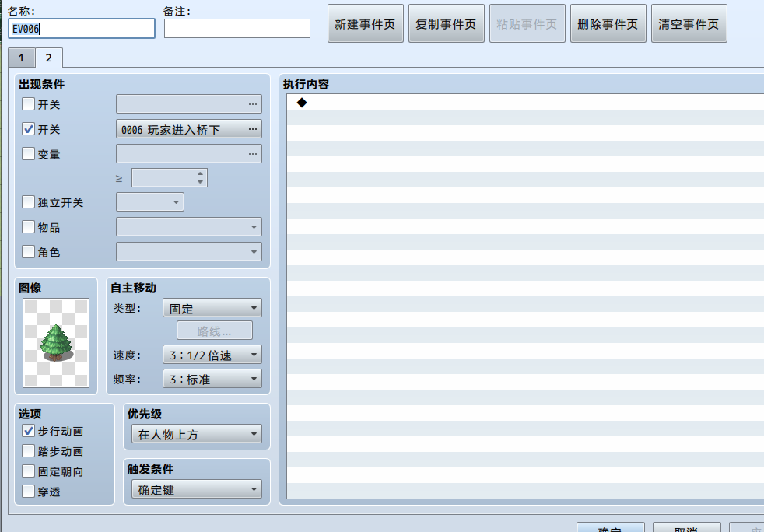The image size is (764, 532).
Task: Enable the 角色 condition checkbox
Action: [28, 252]
